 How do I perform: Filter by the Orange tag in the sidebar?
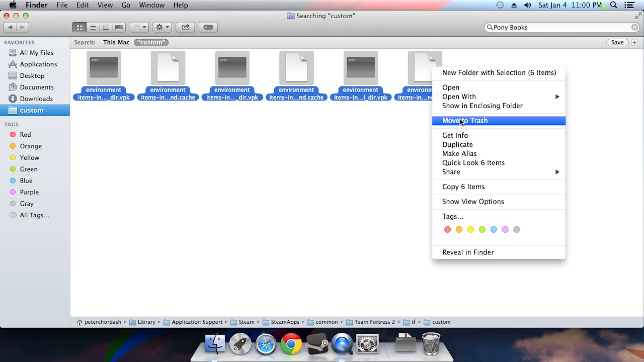point(35,146)
